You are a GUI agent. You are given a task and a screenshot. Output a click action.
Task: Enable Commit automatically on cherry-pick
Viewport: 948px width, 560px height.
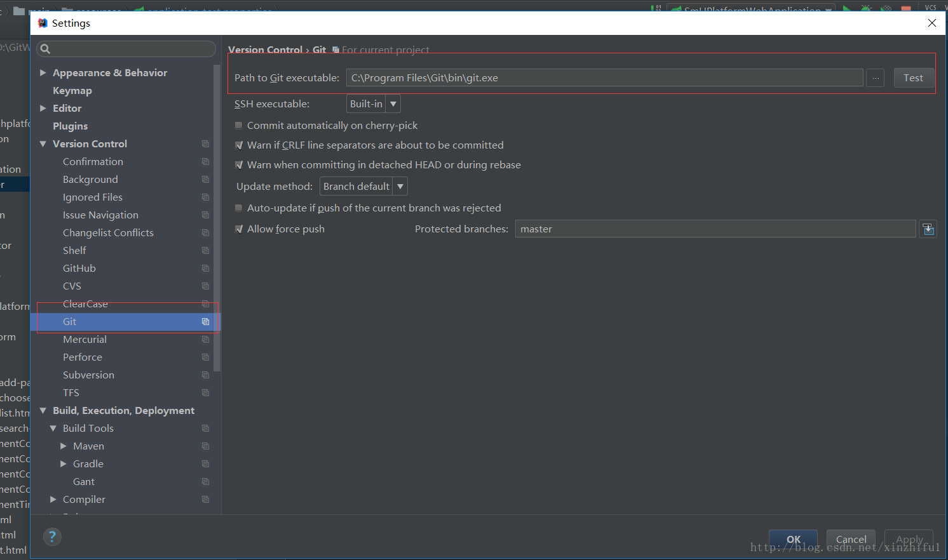coord(239,126)
